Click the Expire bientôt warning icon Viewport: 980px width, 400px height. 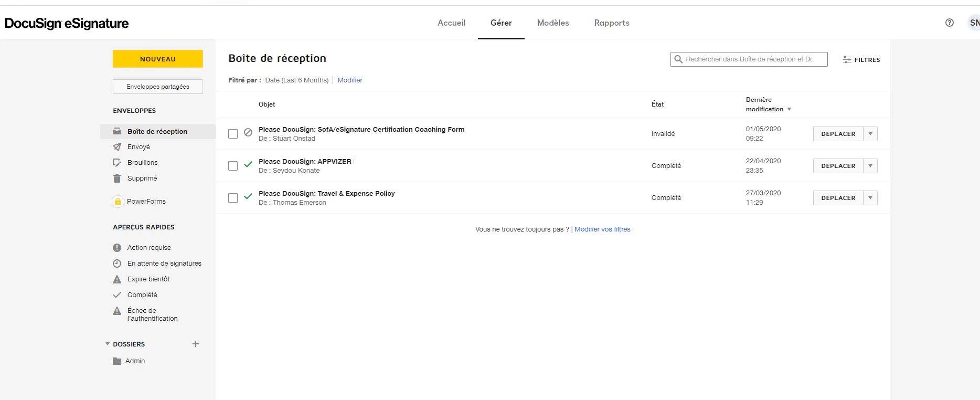117,279
